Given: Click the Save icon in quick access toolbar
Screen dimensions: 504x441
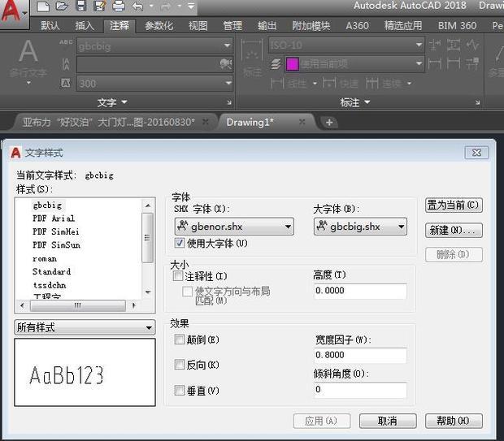Looking at the screenshot, I should point(81,6).
